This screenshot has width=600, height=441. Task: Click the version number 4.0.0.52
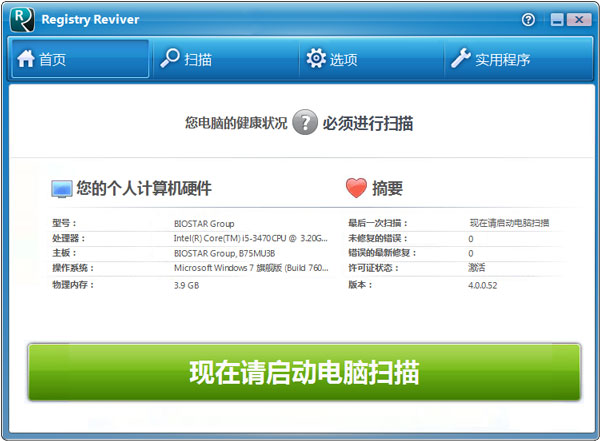484,284
